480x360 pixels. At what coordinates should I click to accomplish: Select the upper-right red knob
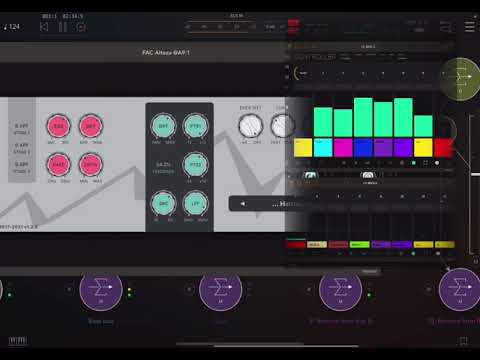(x=90, y=126)
